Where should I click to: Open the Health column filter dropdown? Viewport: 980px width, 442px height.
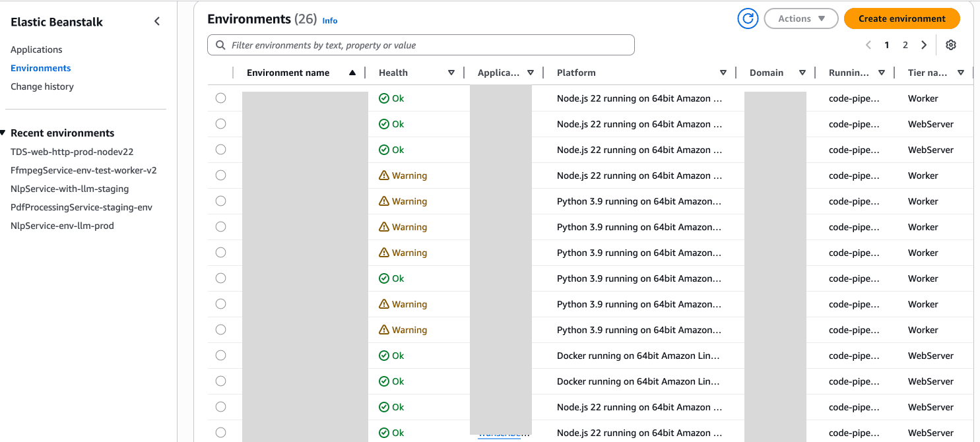451,73
